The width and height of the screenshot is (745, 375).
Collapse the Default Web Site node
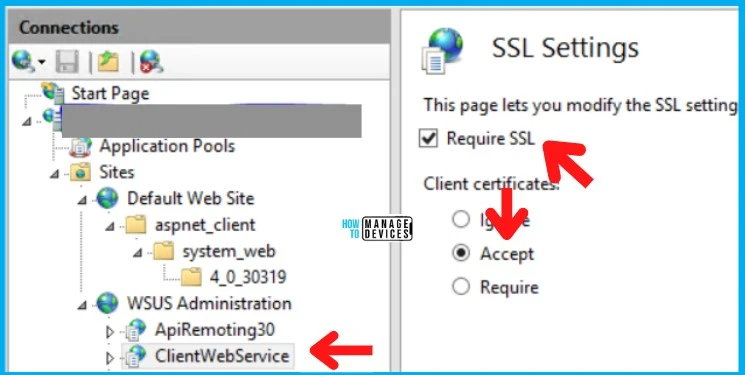click(83, 200)
